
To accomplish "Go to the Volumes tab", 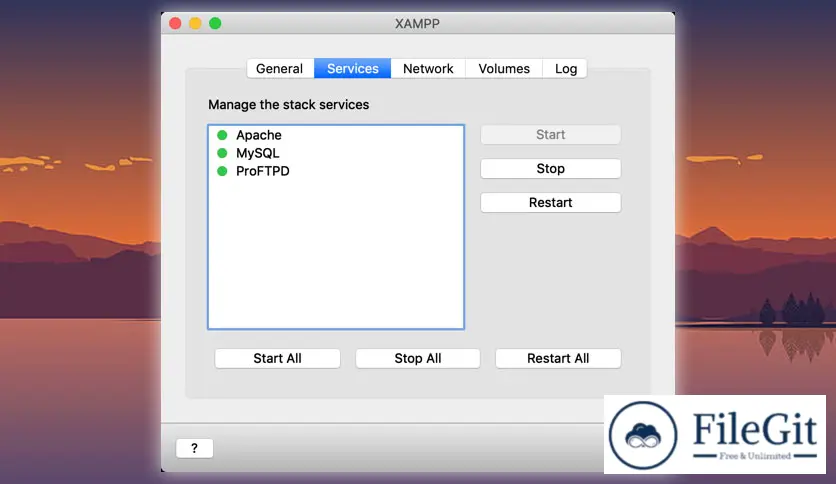I will [504, 69].
